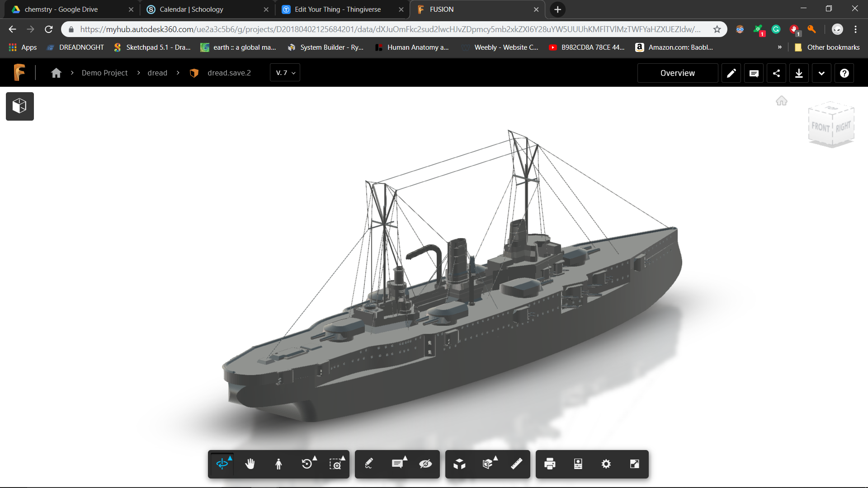Open the V. 7 version dropdown
Viewport: 868px width, 488px height.
[x=285, y=73]
